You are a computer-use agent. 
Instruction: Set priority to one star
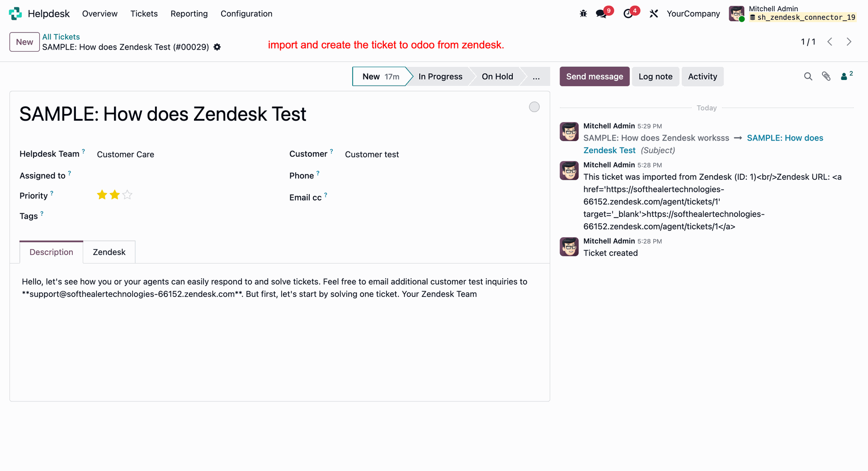[102, 195]
